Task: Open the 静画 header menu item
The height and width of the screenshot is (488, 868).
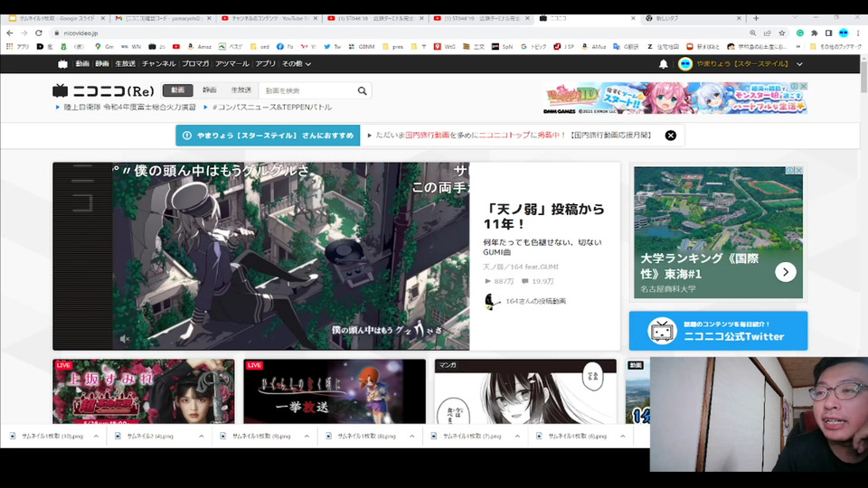Action: pyautogui.click(x=102, y=64)
